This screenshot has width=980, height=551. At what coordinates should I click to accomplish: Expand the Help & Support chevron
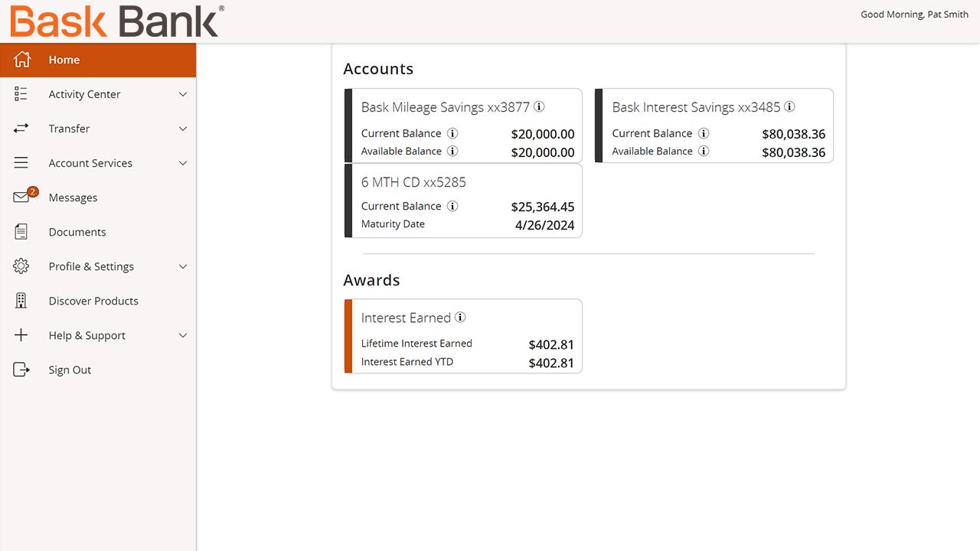[183, 335]
